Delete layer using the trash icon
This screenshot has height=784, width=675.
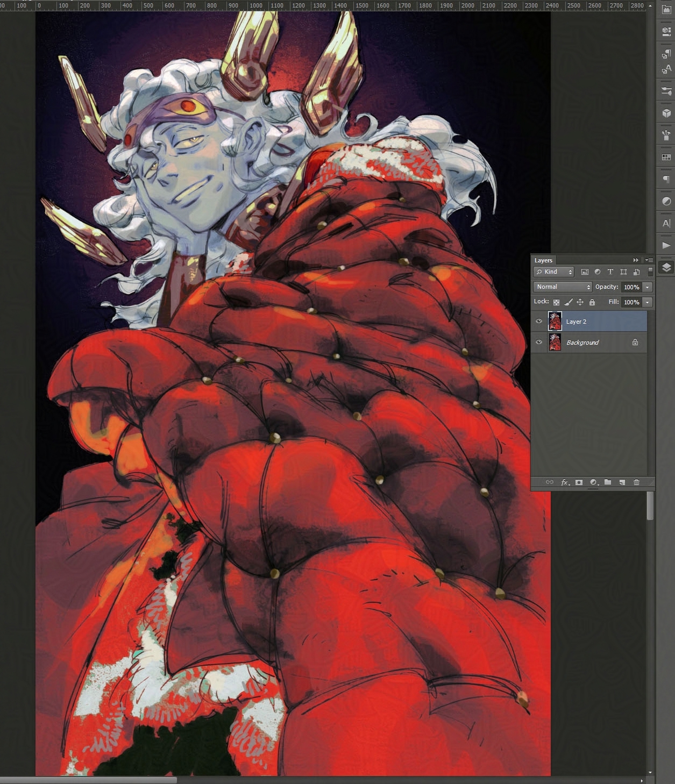coord(636,482)
